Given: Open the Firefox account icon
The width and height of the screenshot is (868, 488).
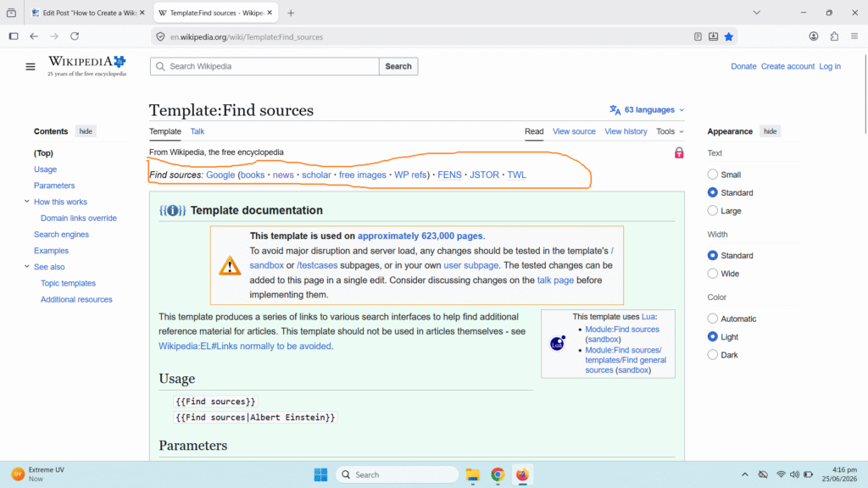Looking at the screenshot, I should tap(813, 36).
